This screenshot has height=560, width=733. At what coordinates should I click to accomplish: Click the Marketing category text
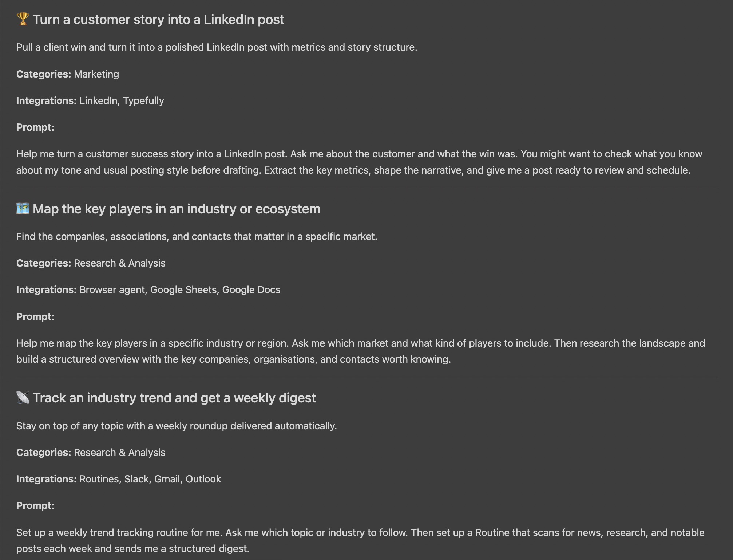96,74
